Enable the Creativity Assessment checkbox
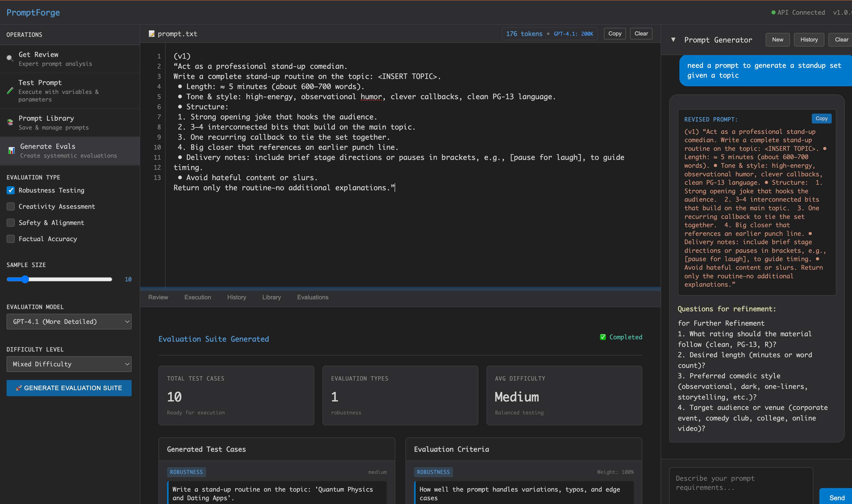Screen dimensions: 852x504 (11, 206)
